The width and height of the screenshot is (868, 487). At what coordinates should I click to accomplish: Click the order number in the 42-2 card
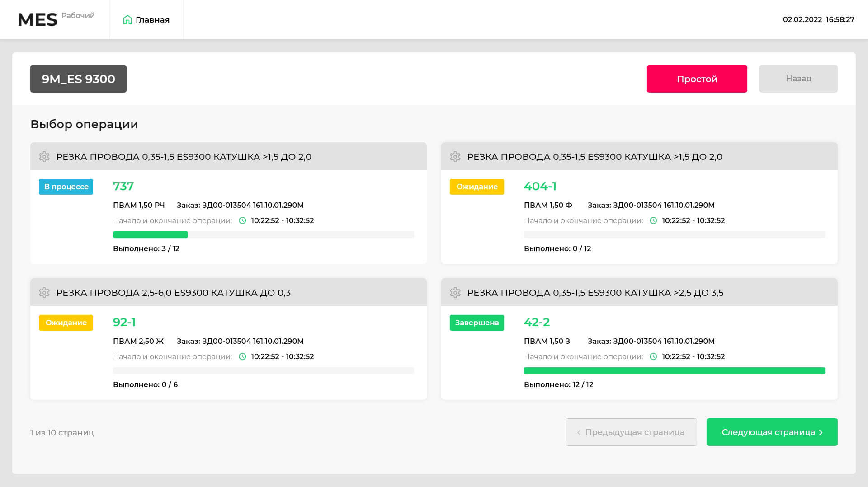click(x=651, y=341)
